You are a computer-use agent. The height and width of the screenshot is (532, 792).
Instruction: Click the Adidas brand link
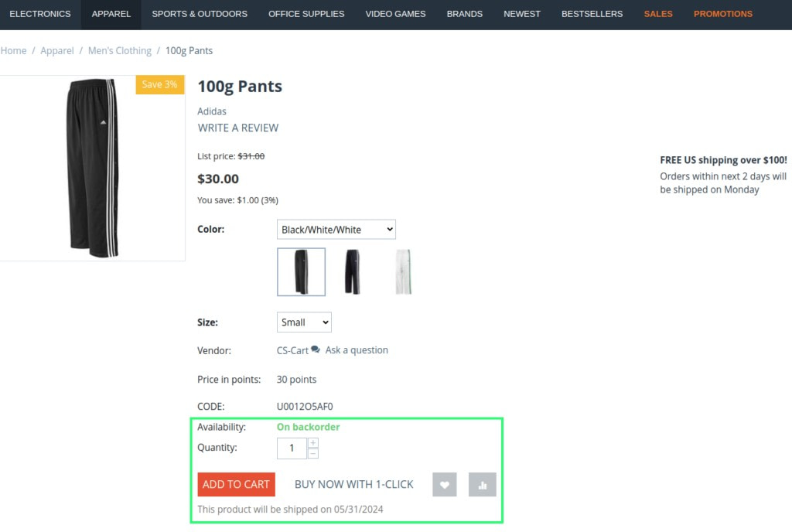coord(212,111)
